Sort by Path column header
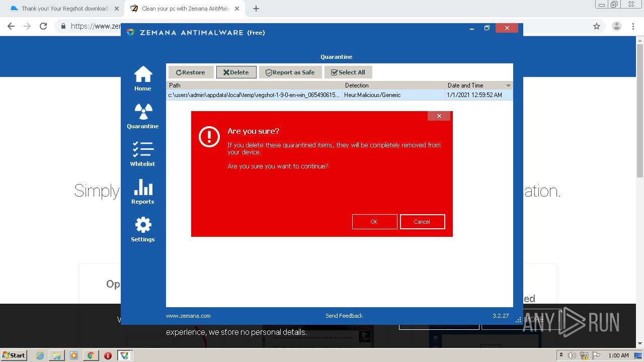Image resolution: width=644 pixels, height=362 pixels. [255, 85]
